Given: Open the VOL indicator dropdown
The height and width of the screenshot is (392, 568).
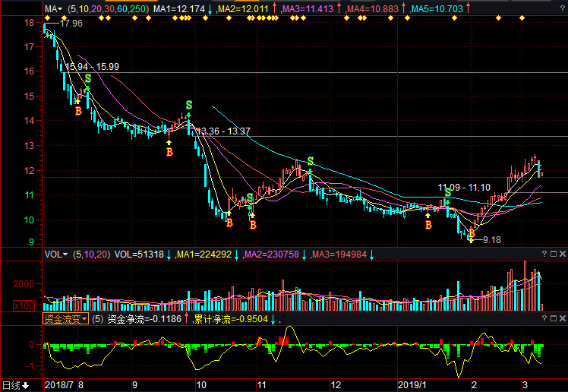Looking at the screenshot, I should tap(55, 254).
